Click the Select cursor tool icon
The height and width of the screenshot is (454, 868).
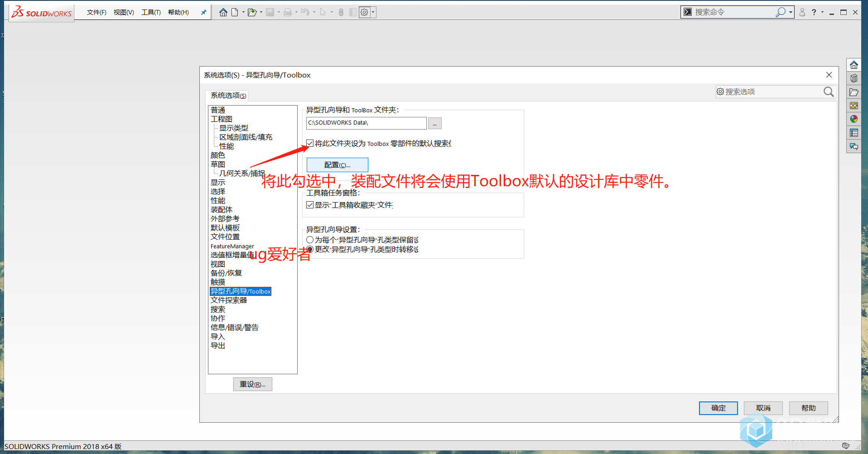[x=323, y=12]
